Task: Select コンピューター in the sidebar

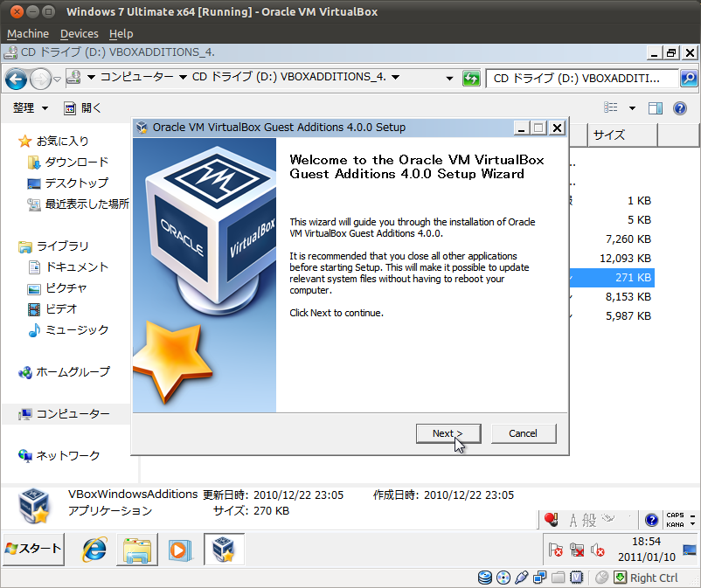Action: (x=64, y=414)
